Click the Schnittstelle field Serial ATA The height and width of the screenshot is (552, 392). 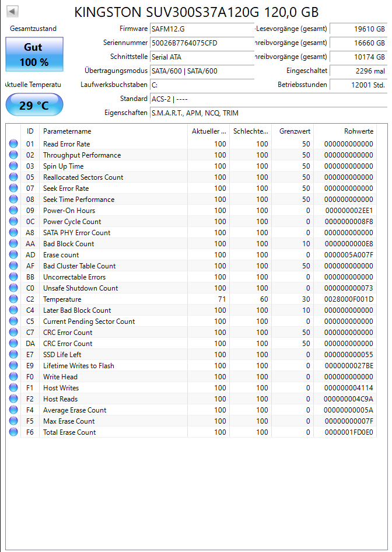pos(202,57)
